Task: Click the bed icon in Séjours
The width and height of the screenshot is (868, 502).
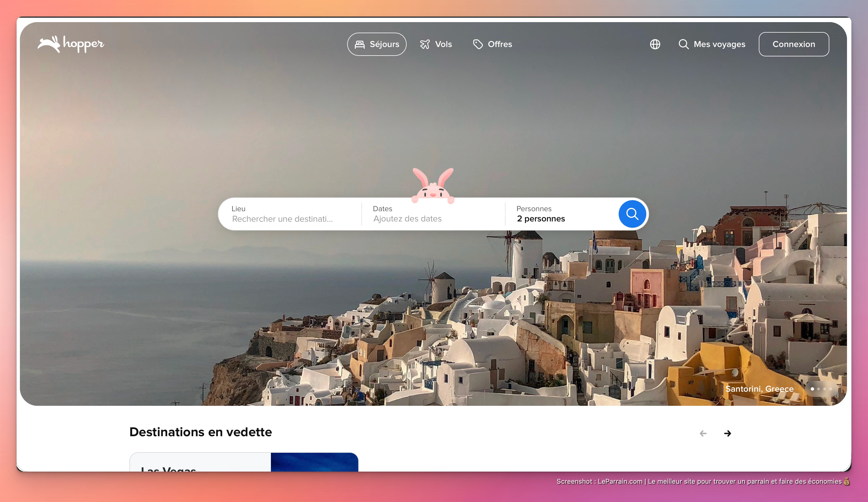Action: click(x=360, y=45)
